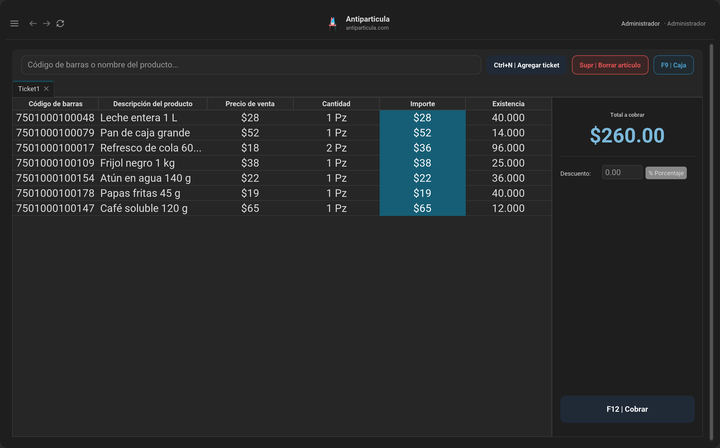Open the F9 | Caja button

pyautogui.click(x=673, y=65)
